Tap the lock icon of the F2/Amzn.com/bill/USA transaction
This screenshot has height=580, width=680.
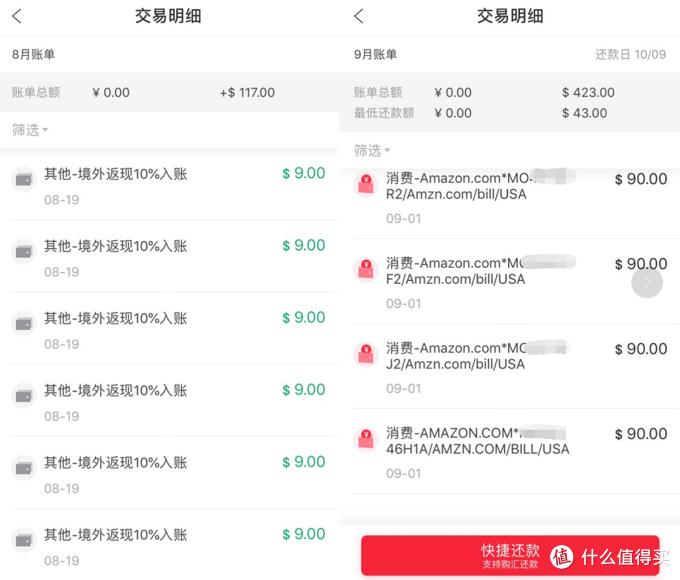[x=366, y=269]
